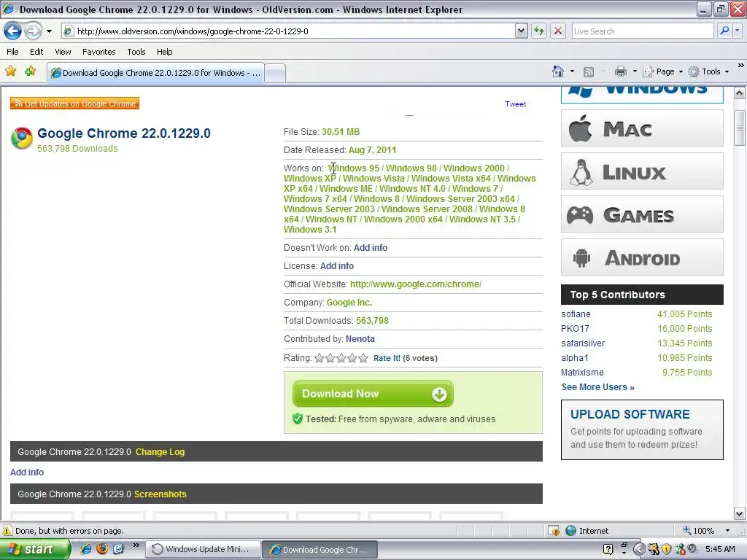747x560 pixels.
Task: Click the Tweet link
Action: point(516,104)
